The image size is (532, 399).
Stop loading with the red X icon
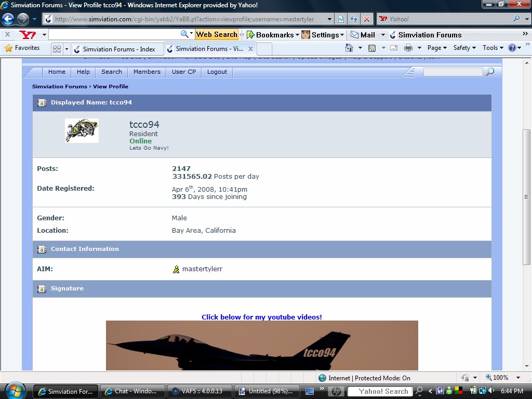[367, 19]
